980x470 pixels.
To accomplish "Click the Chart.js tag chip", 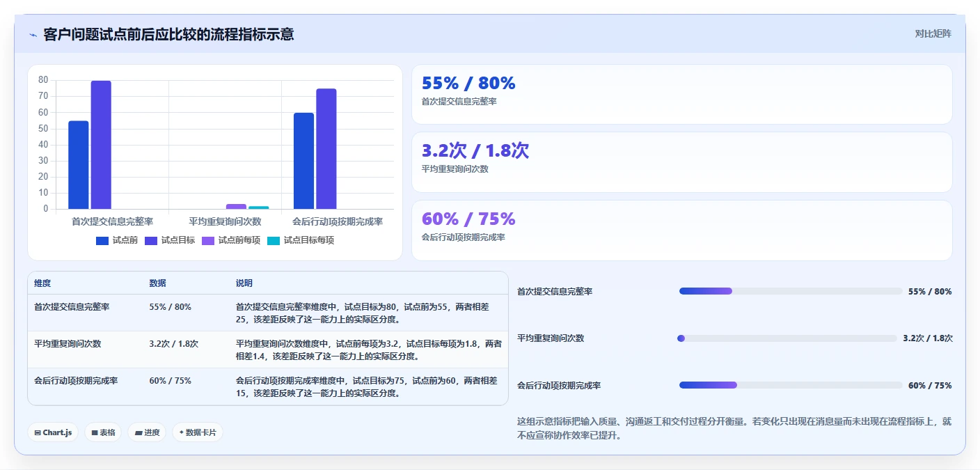I will [54, 432].
